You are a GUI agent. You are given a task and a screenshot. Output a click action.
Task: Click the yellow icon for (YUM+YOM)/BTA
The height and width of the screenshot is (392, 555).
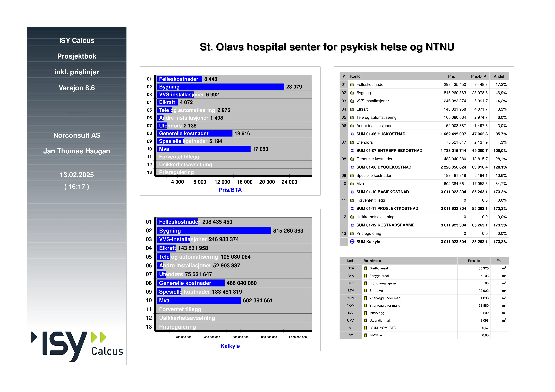pos(366,328)
